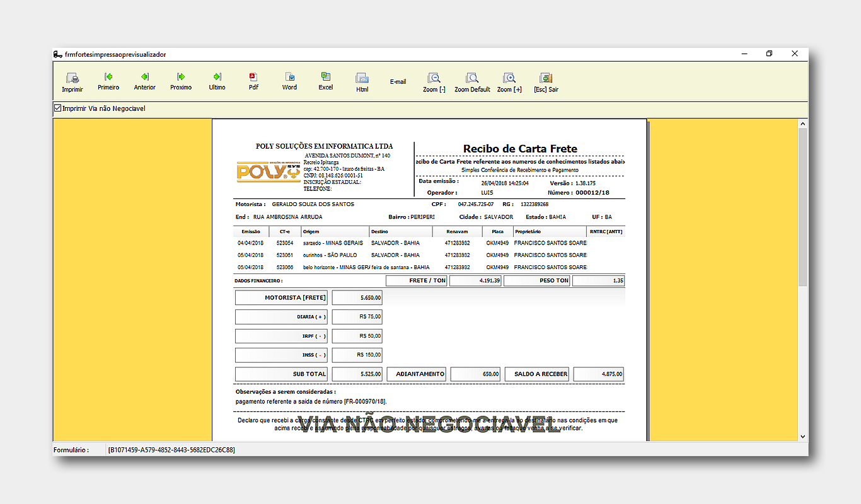Click the Recibo de Carta Frete title

[x=520, y=149]
